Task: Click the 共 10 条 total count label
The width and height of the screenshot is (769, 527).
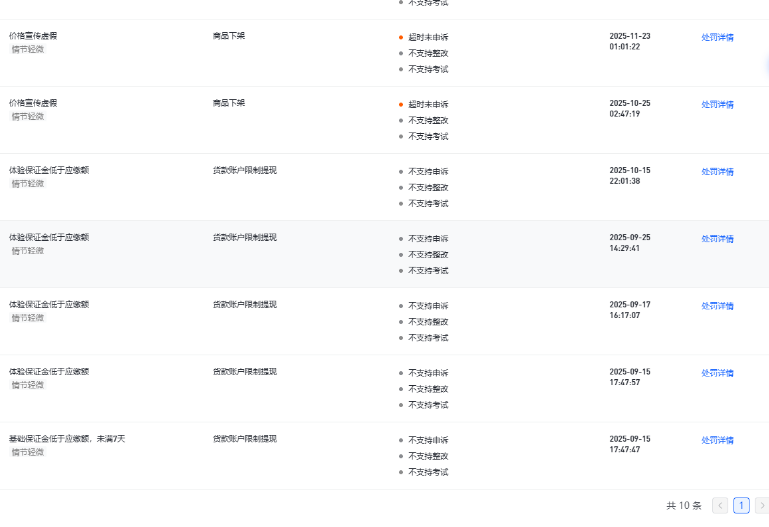Action: tap(684, 506)
